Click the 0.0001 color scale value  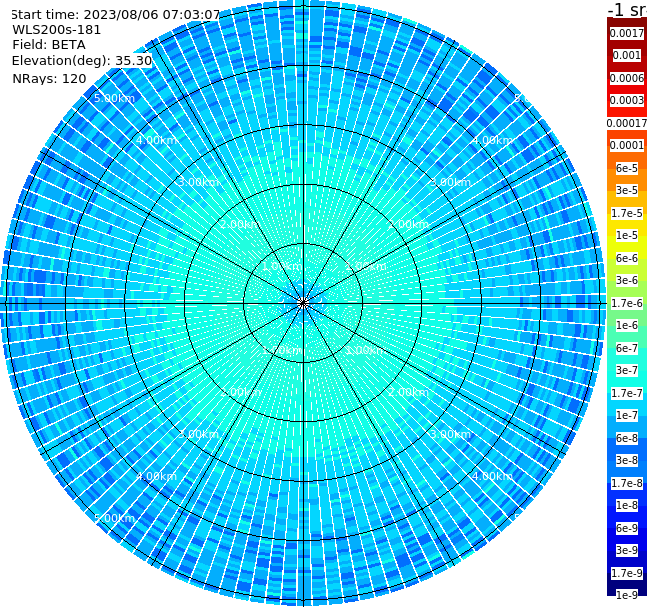point(627,145)
